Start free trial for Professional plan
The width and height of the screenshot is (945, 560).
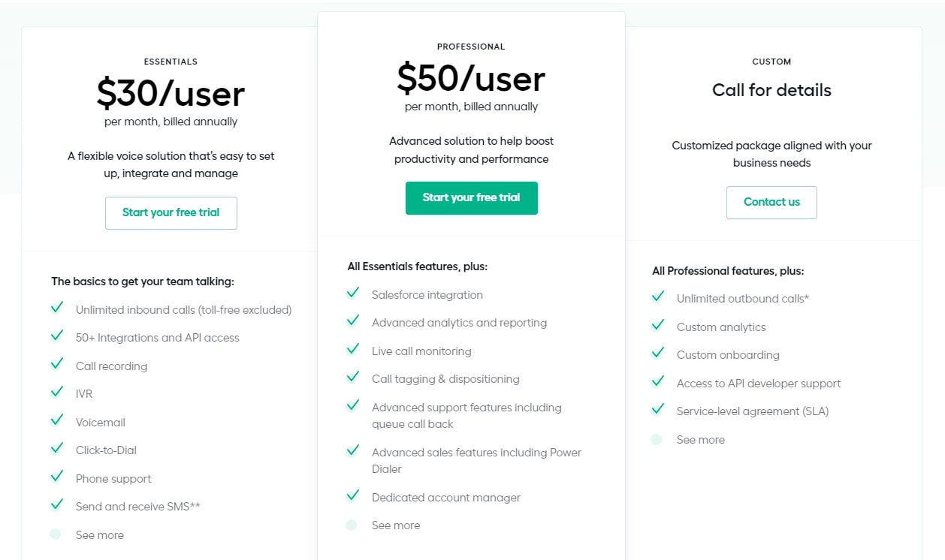tap(471, 198)
